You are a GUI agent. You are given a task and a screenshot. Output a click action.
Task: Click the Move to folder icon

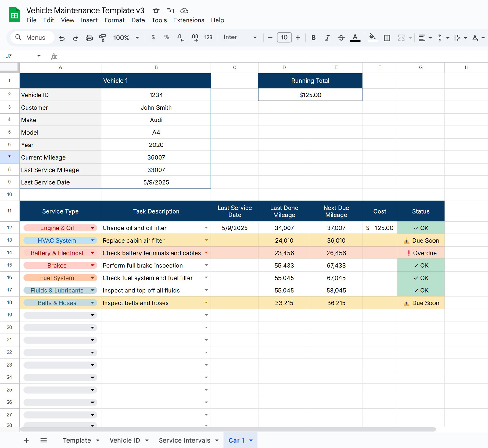[x=170, y=11]
